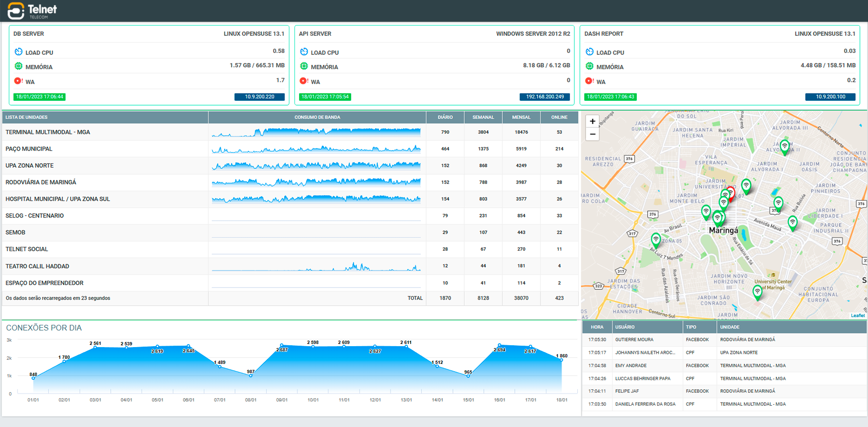Select the Teatro Calil Haddad unit row
Screen dimensions: 868x427
(290, 266)
